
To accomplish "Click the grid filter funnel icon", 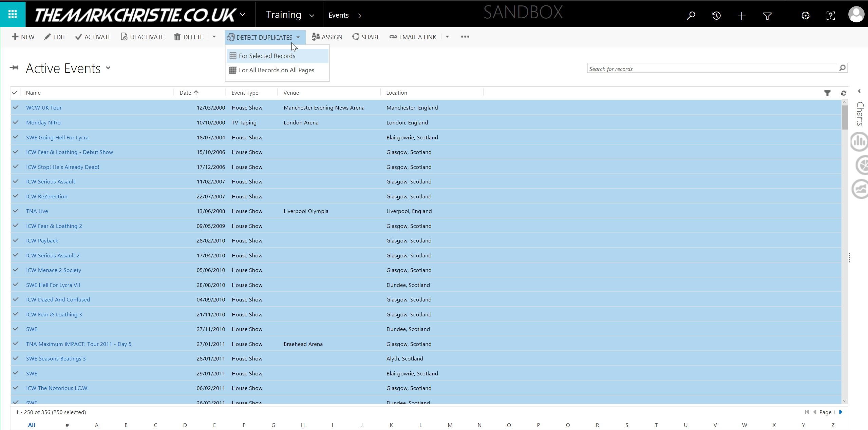I will point(827,93).
